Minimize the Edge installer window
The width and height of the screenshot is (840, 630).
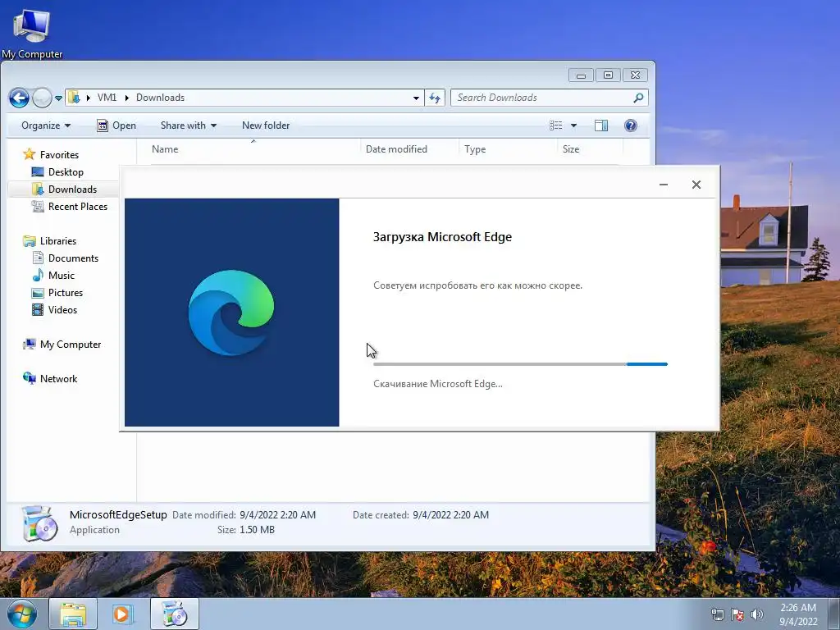coord(663,185)
